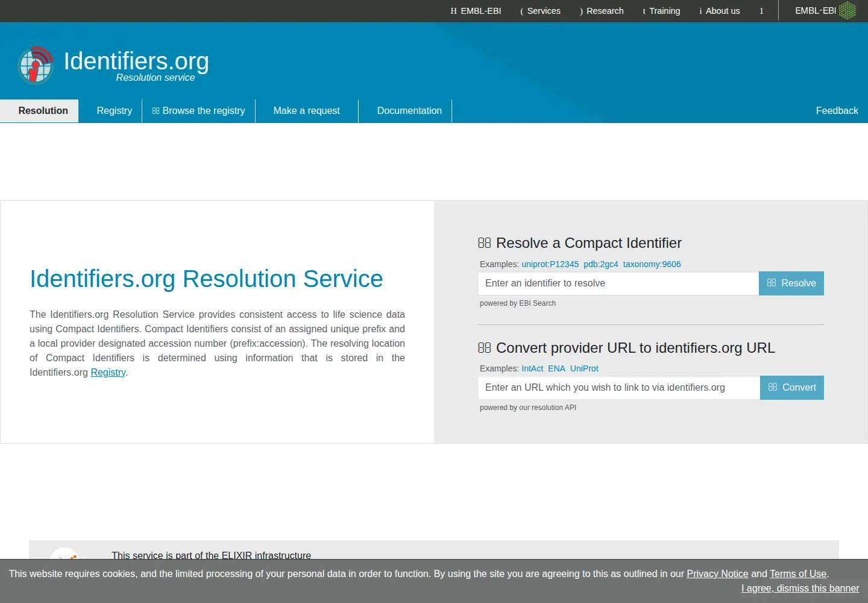Viewport: 868px width, 603px height.
Task: Dismiss the cookie banner via I agree
Action: coord(800,589)
